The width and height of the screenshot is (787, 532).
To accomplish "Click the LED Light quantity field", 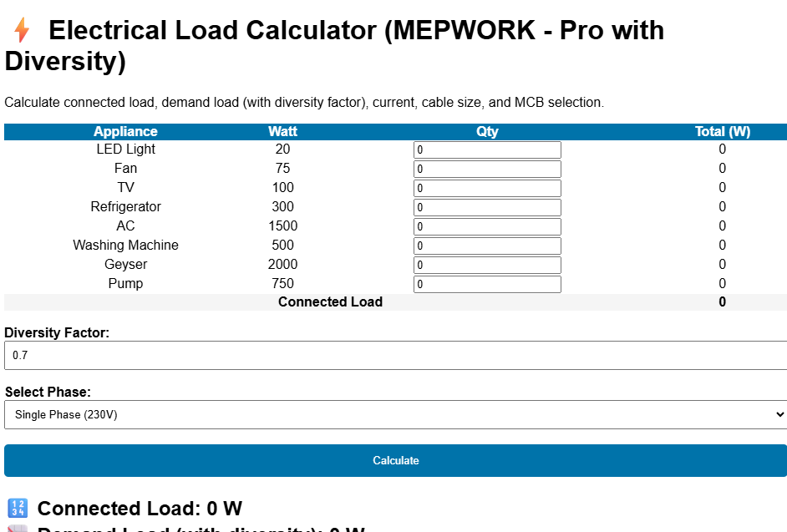I will click(487, 149).
